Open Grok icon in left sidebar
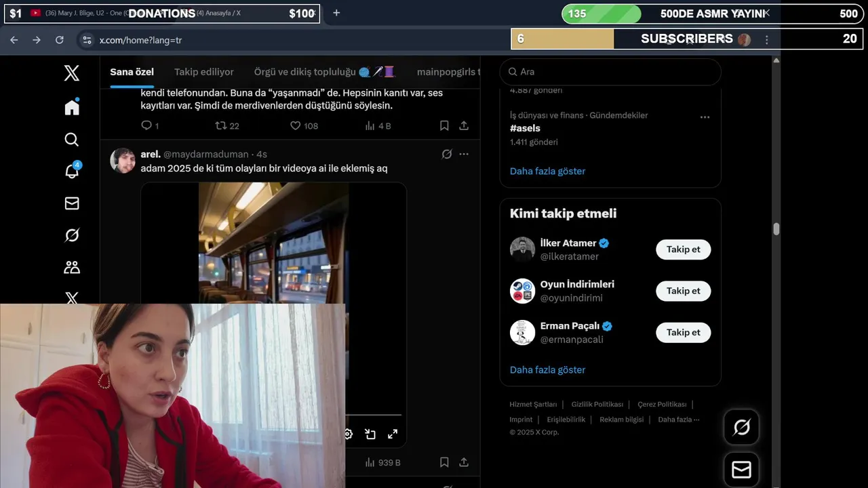The height and width of the screenshot is (488, 868). pyautogui.click(x=71, y=235)
